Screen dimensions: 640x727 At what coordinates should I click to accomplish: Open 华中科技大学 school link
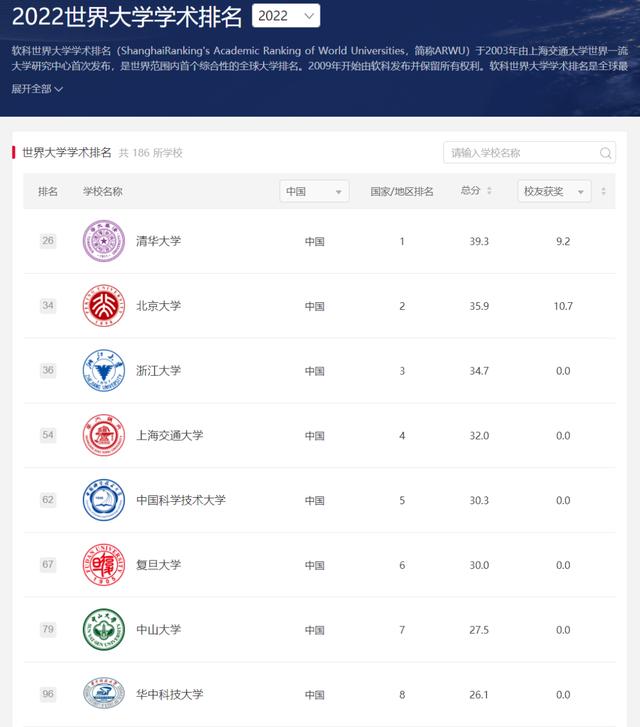169,694
